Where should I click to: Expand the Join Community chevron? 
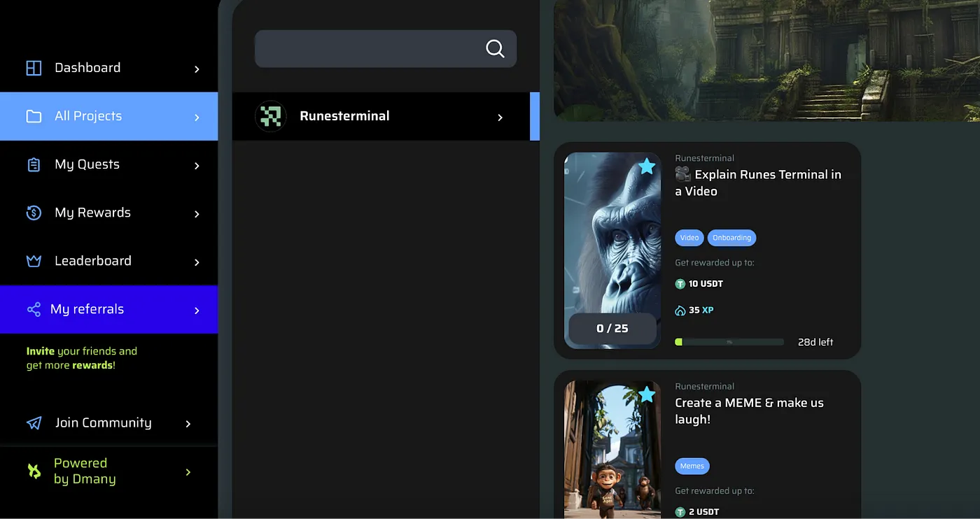coord(188,424)
